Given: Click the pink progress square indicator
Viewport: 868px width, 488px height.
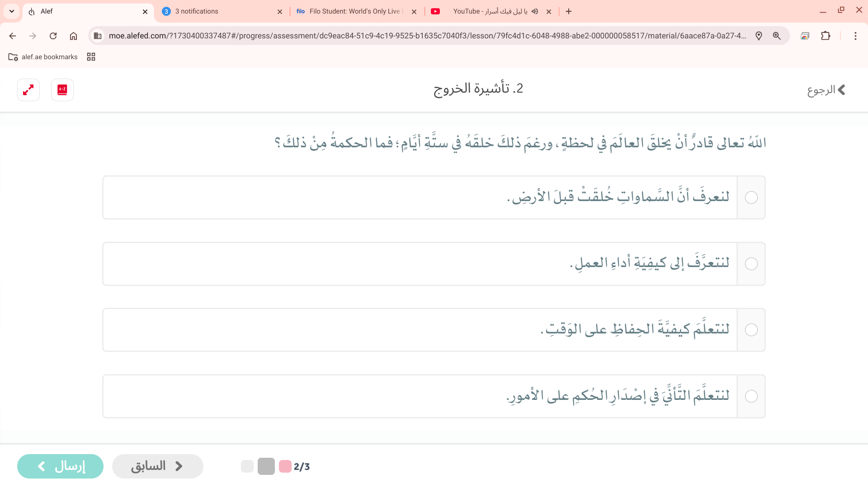Looking at the screenshot, I should (285, 466).
